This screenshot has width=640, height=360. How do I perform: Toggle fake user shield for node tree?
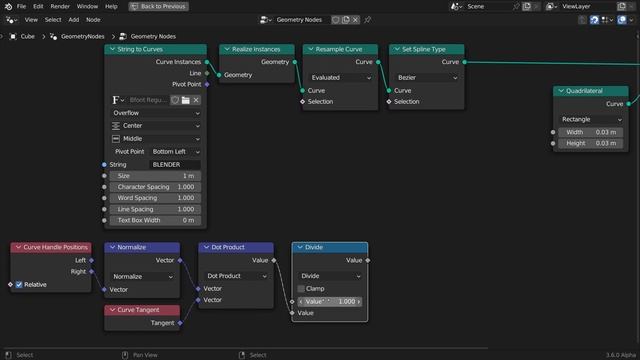coord(336,20)
